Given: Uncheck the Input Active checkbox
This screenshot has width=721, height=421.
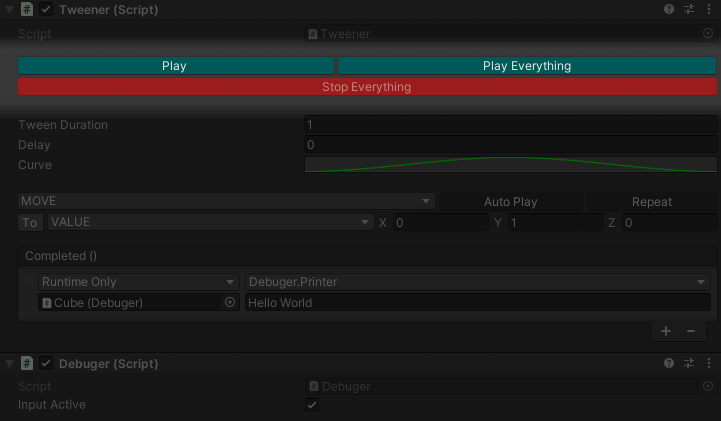Looking at the screenshot, I should [312, 405].
